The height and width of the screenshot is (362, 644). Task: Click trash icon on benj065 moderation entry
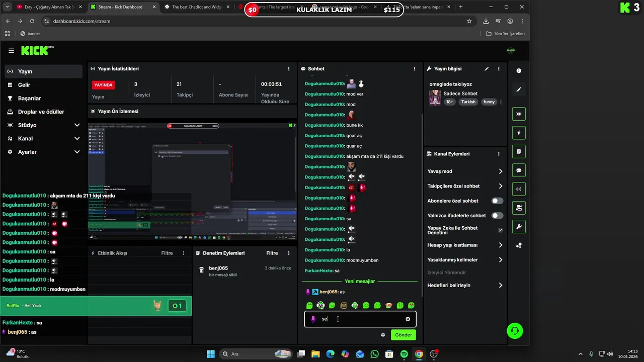[x=202, y=270]
